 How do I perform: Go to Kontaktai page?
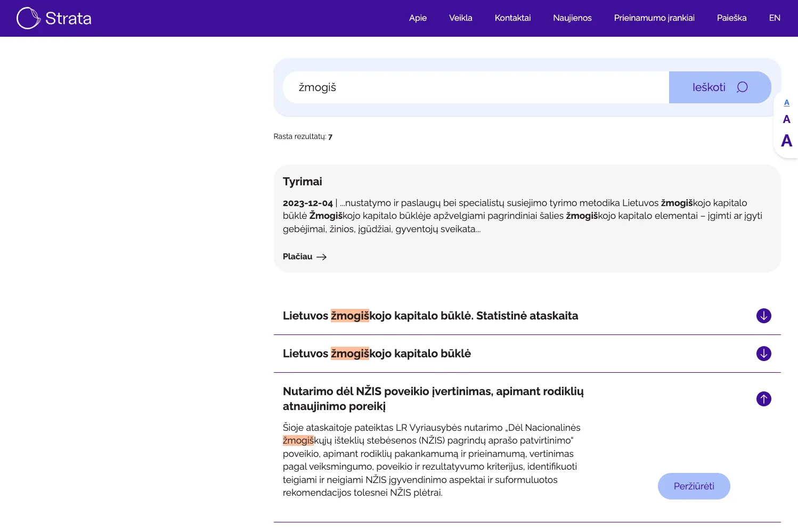[x=512, y=18]
